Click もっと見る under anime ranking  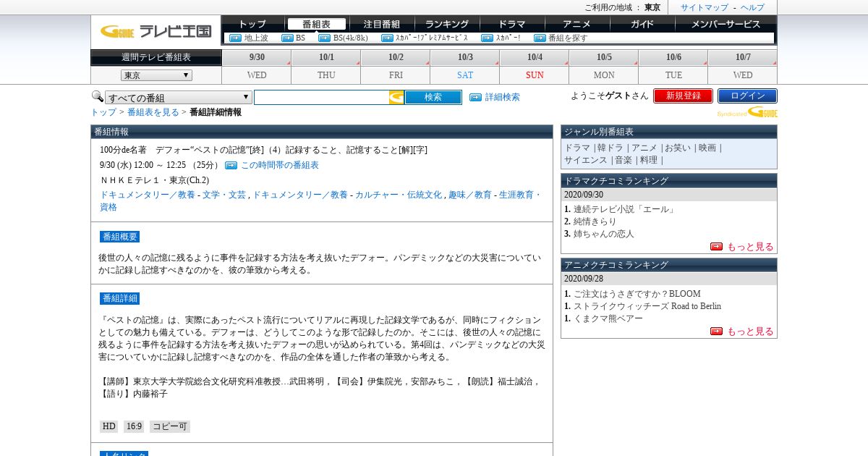[x=750, y=331]
